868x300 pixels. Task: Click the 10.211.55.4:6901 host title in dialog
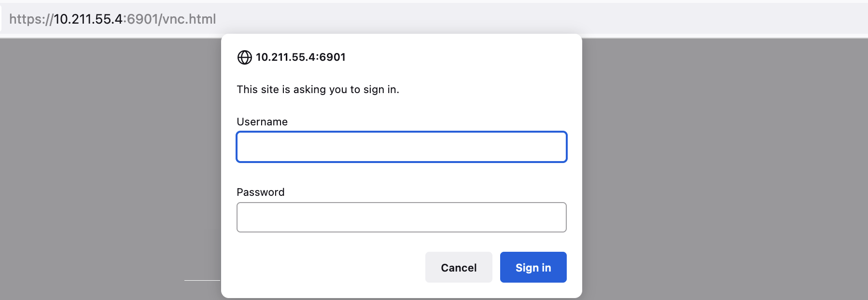click(x=301, y=57)
